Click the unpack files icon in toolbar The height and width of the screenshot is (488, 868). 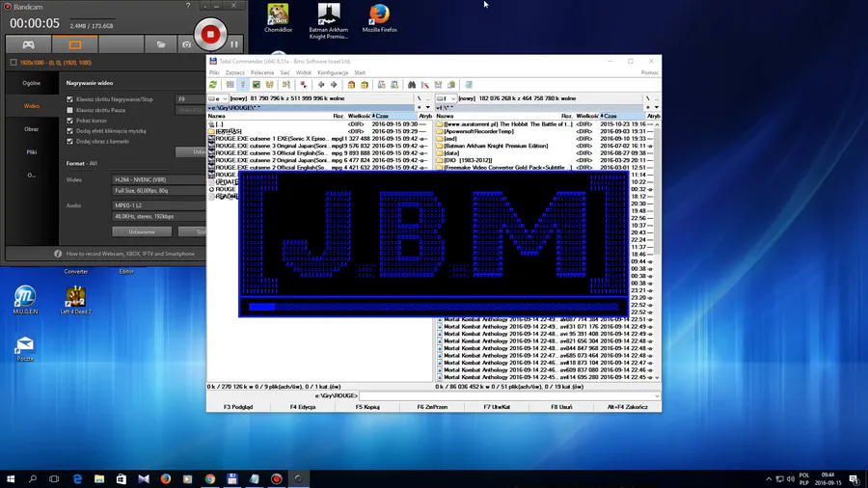(x=365, y=85)
